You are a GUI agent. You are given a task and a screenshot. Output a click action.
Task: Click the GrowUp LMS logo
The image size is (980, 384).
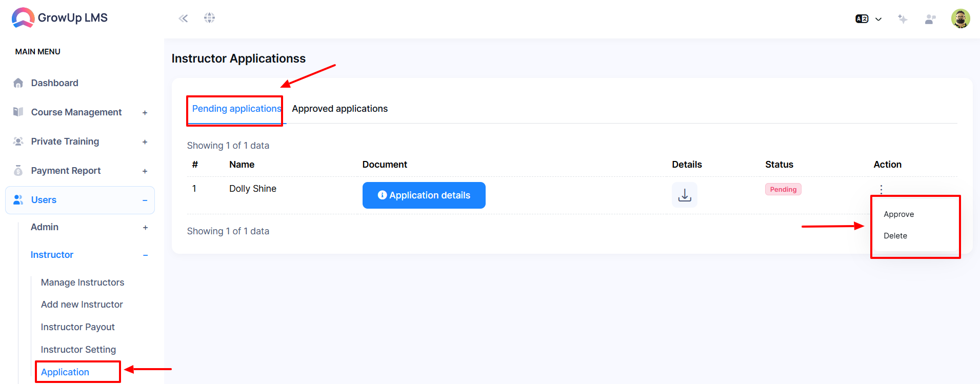[x=59, y=18]
